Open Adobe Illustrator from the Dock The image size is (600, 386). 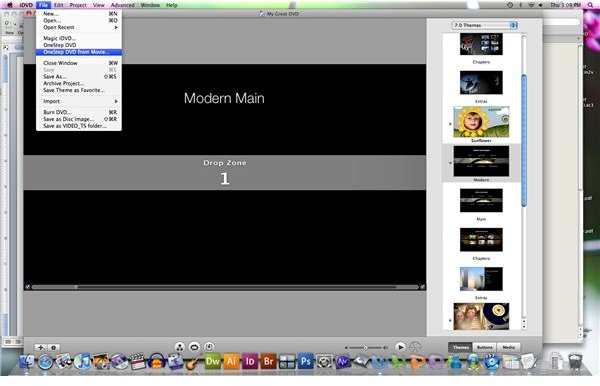point(231,361)
